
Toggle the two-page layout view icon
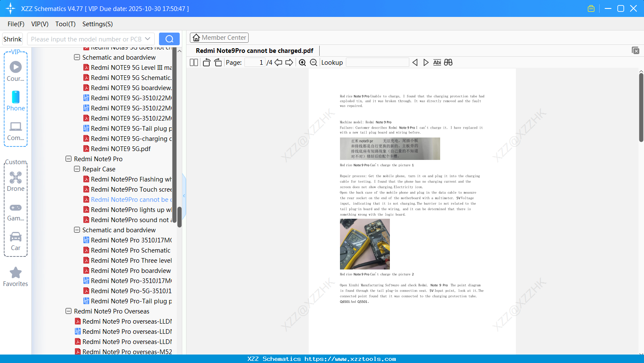[x=194, y=63]
